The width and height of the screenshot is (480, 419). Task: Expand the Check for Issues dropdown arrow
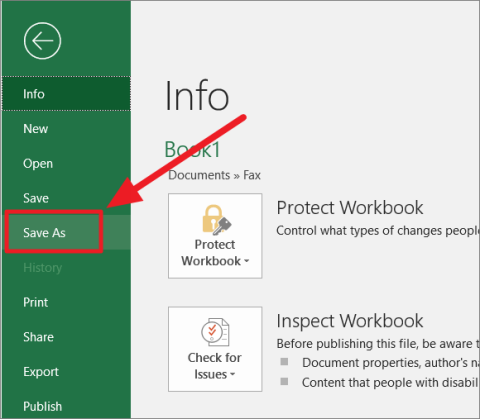coord(233,374)
